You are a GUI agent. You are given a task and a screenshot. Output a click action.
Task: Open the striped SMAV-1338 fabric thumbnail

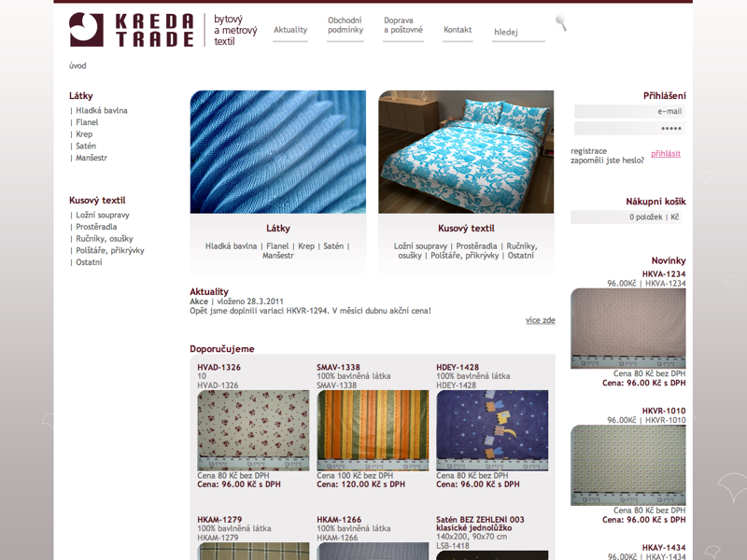coord(373,430)
